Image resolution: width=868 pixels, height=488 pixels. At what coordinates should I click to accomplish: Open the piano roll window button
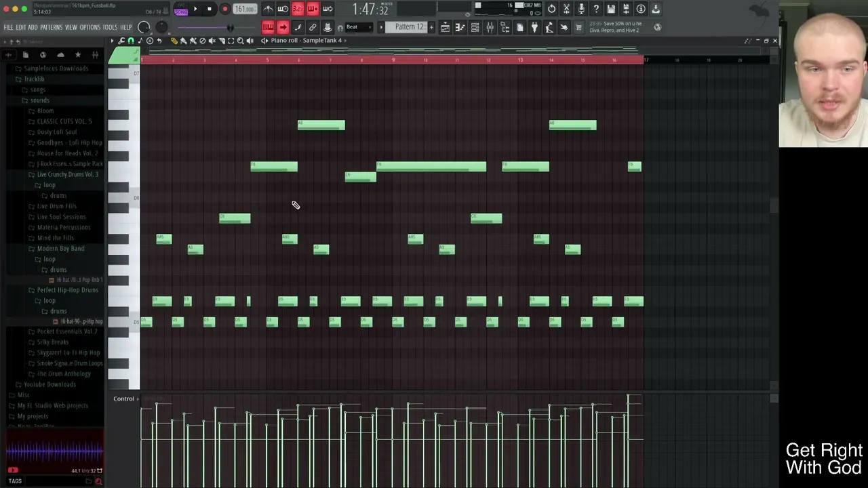(x=460, y=27)
